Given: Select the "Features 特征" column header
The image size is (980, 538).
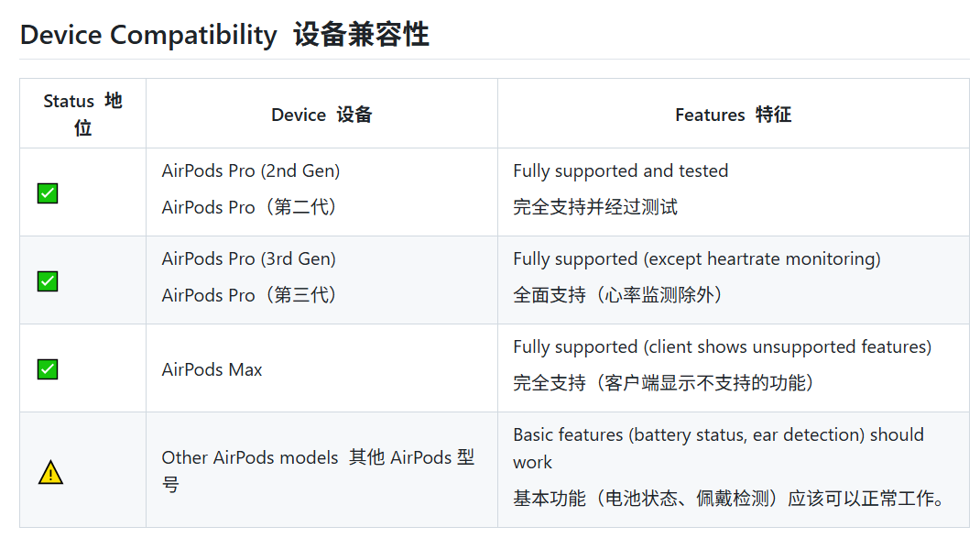Looking at the screenshot, I should pos(733,115).
